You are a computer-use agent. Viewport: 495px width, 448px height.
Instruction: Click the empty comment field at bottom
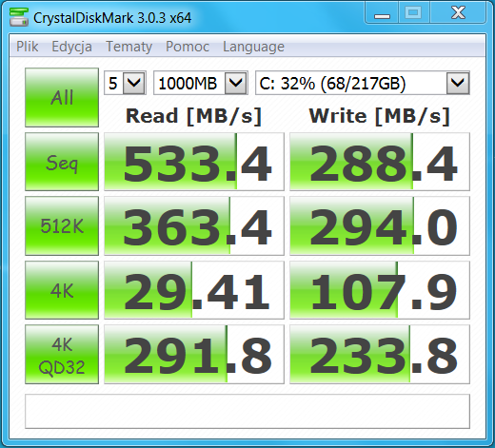(x=247, y=411)
